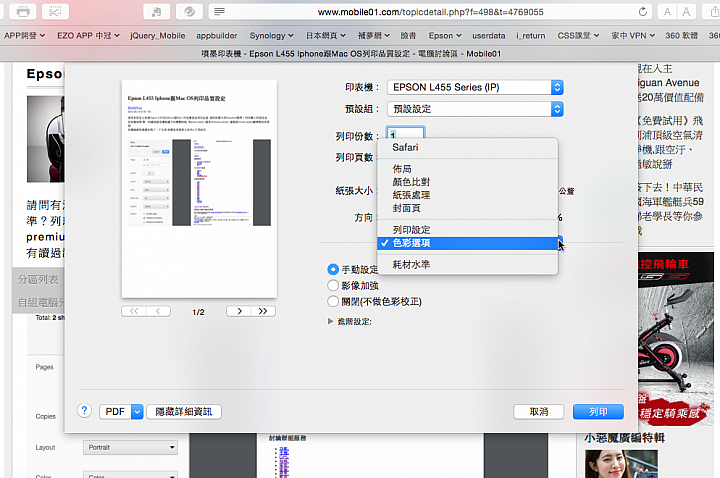Click the scissors clip icon in toolbar
The width and height of the screenshot is (720, 478).
click(x=55, y=11)
